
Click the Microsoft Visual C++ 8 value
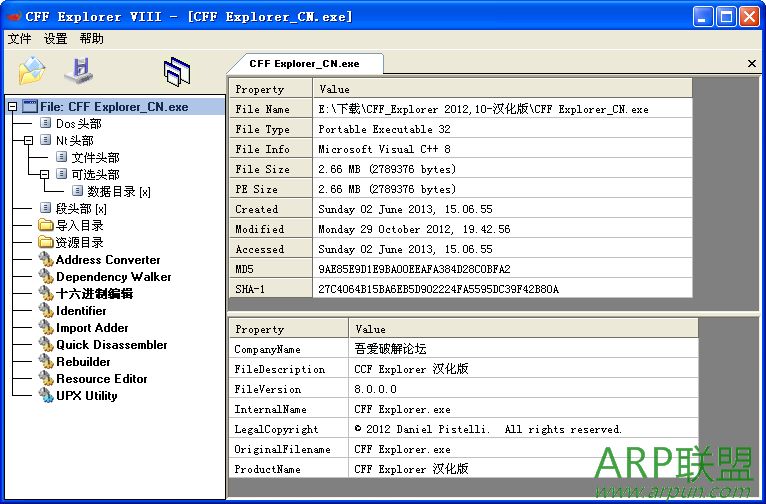(x=384, y=149)
